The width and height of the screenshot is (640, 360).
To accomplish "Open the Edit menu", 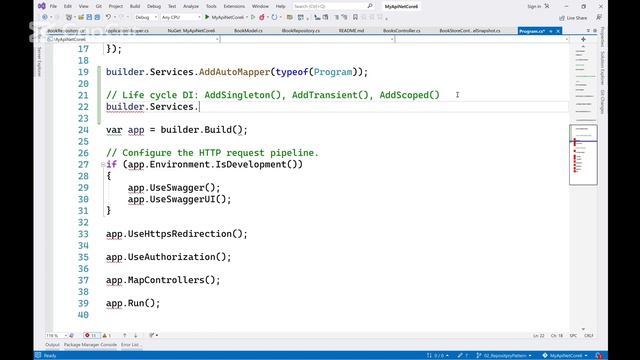I will coord(68,7).
